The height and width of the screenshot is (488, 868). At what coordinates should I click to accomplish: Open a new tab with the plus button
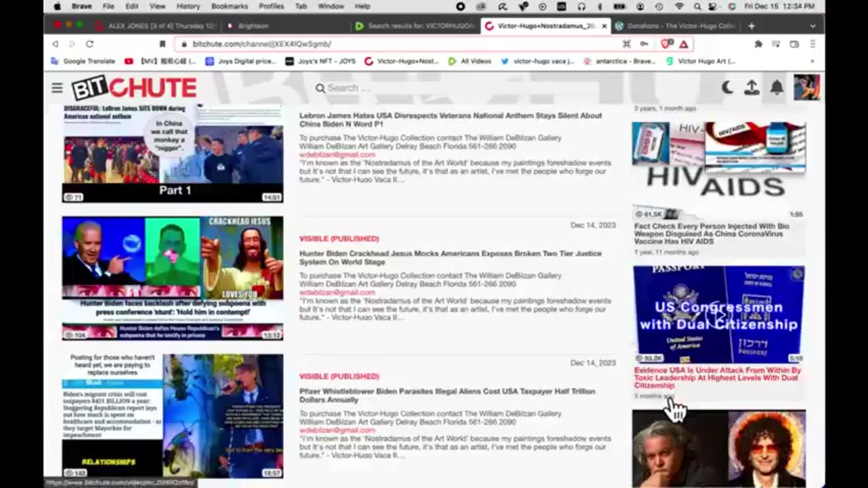tap(751, 26)
